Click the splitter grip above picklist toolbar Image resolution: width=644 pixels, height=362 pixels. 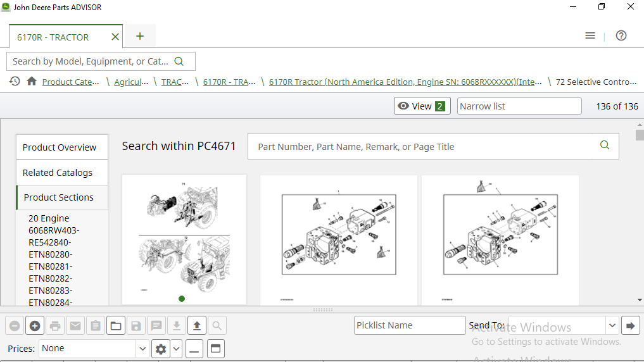[x=323, y=310]
